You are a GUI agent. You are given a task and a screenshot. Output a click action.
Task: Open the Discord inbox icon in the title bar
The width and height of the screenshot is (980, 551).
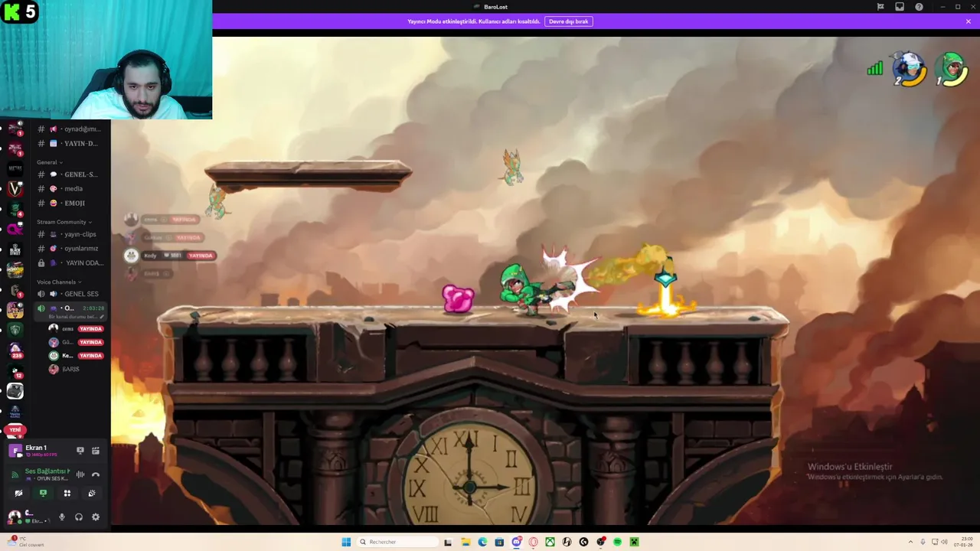point(900,7)
